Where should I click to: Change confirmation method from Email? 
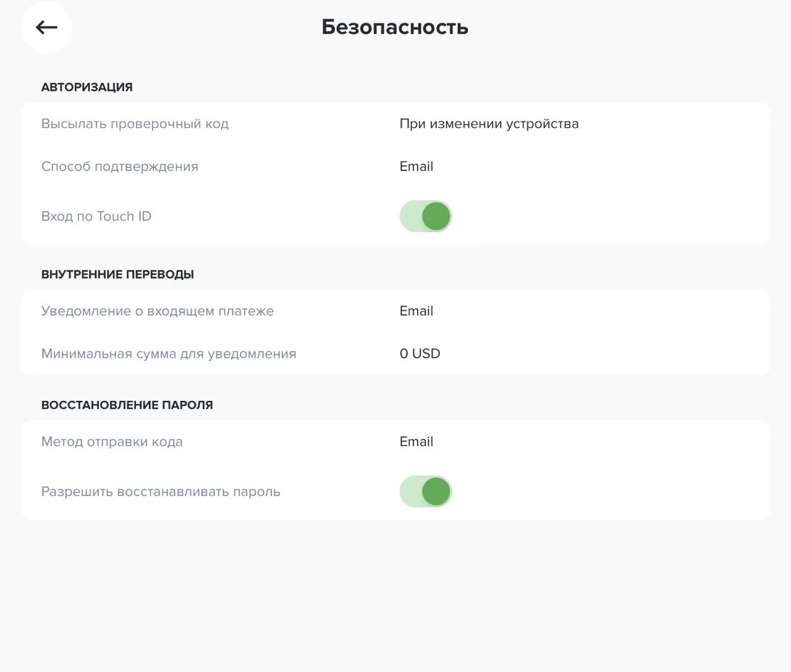click(x=416, y=166)
